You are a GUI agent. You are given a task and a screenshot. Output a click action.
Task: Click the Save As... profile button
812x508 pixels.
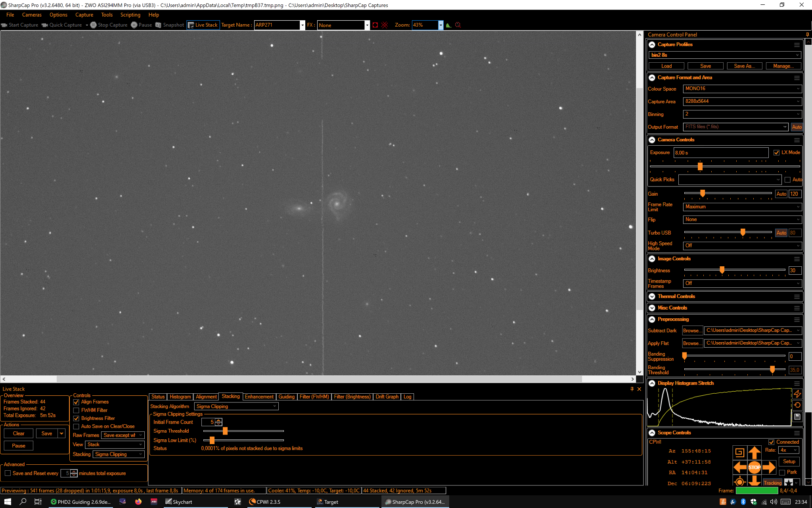[x=744, y=66]
